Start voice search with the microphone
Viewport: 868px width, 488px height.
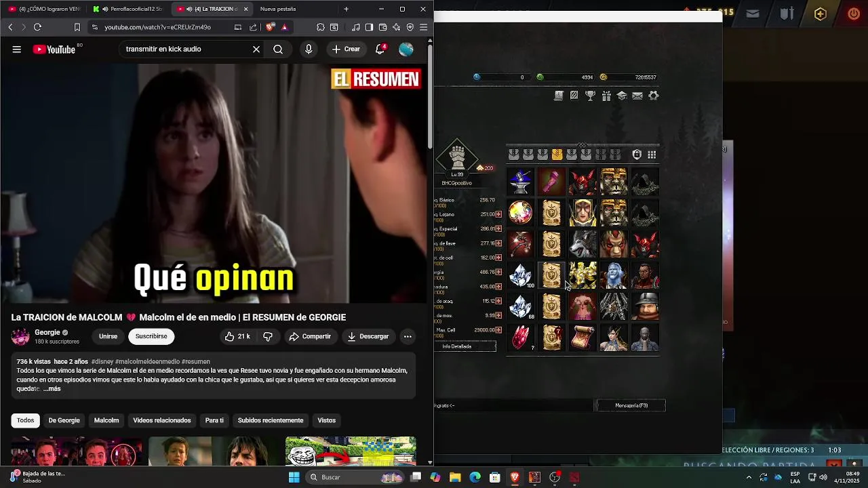coord(309,49)
